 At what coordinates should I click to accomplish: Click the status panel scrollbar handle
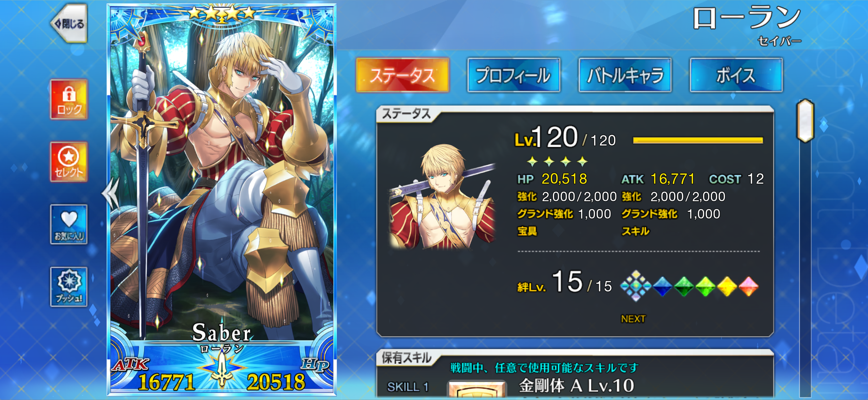805,121
